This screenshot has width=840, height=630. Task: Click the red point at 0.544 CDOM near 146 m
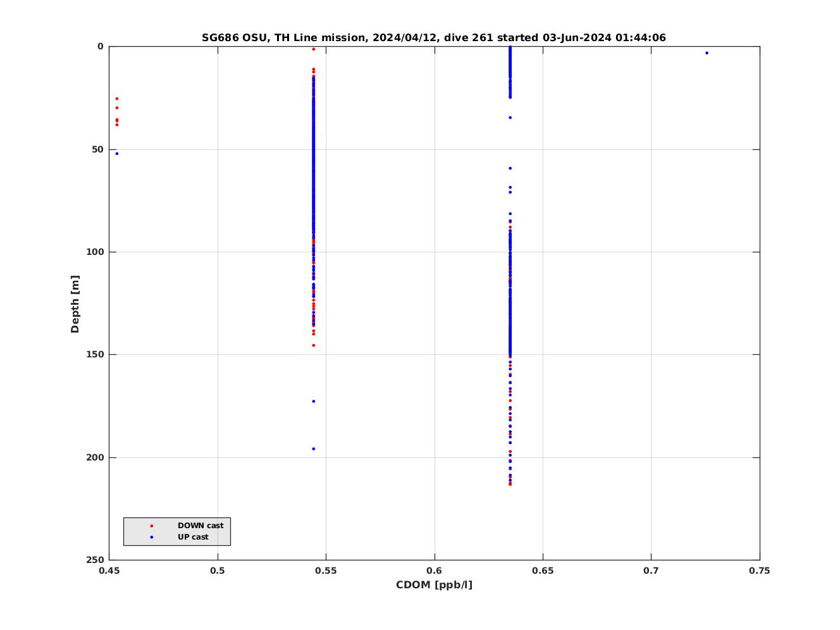[313, 345]
